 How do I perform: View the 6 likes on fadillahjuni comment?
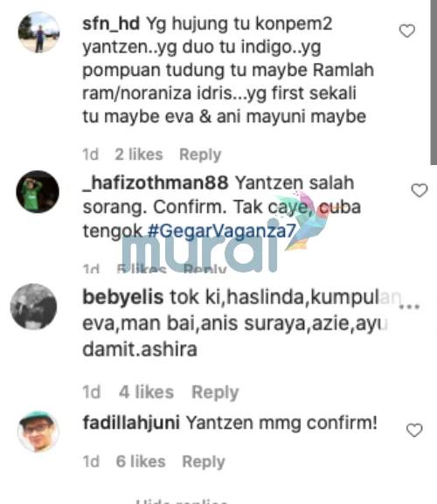[141, 461]
